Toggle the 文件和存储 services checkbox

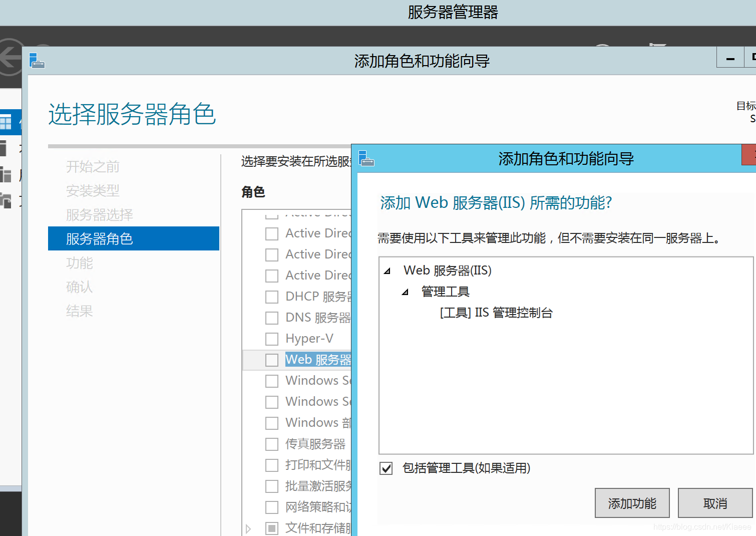tap(272, 528)
